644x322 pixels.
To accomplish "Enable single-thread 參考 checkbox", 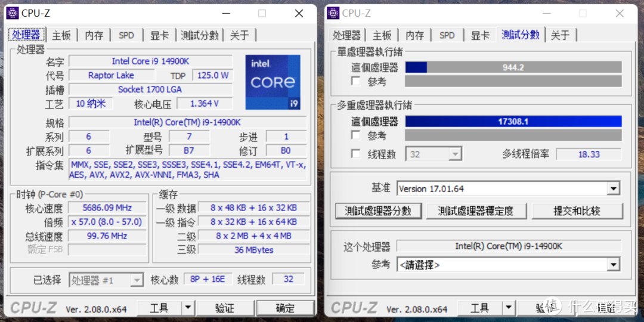I will coord(355,81).
